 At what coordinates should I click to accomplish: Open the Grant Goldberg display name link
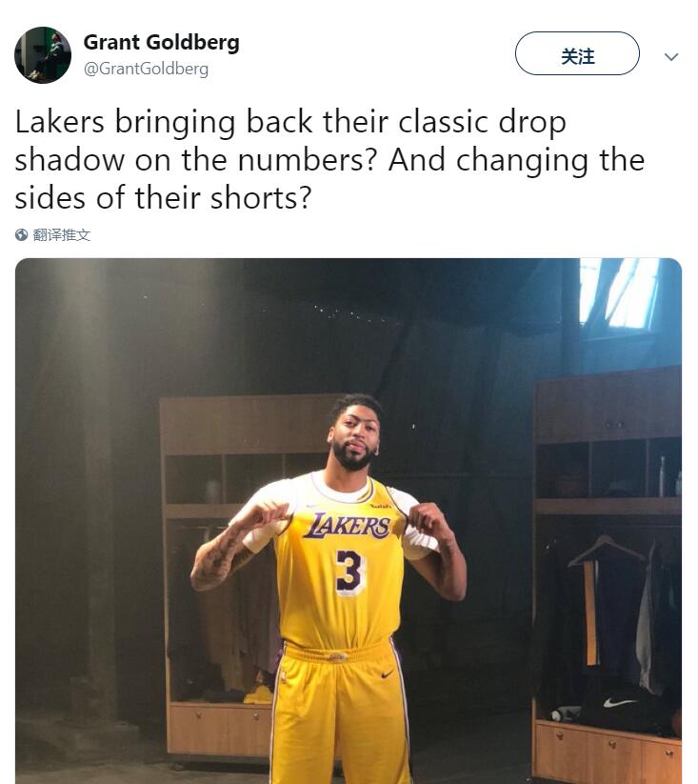161,43
